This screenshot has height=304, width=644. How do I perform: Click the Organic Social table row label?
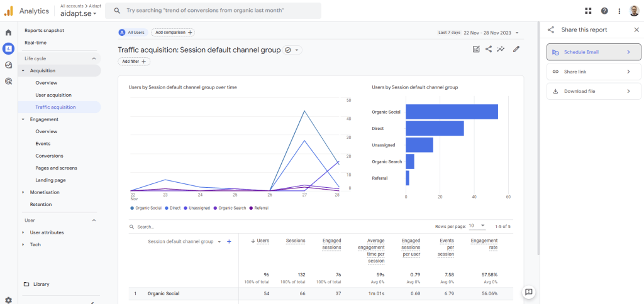tap(164, 294)
